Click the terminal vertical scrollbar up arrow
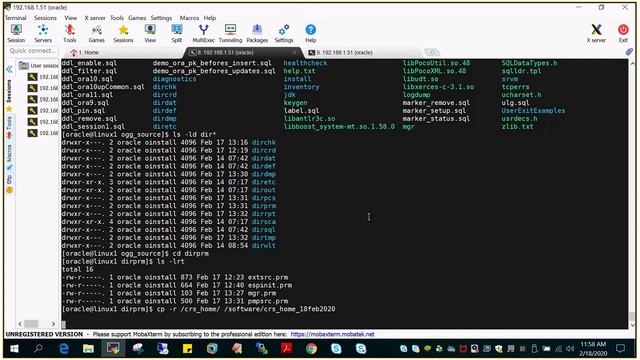The image size is (640, 360). tap(632, 64)
